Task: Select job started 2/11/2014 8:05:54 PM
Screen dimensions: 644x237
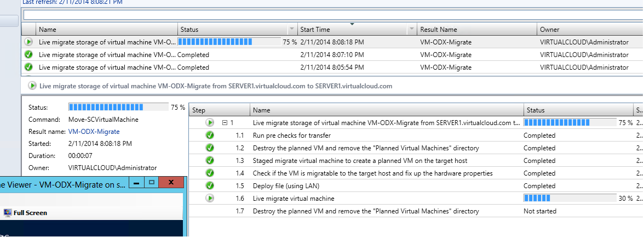Action: point(332,67)
